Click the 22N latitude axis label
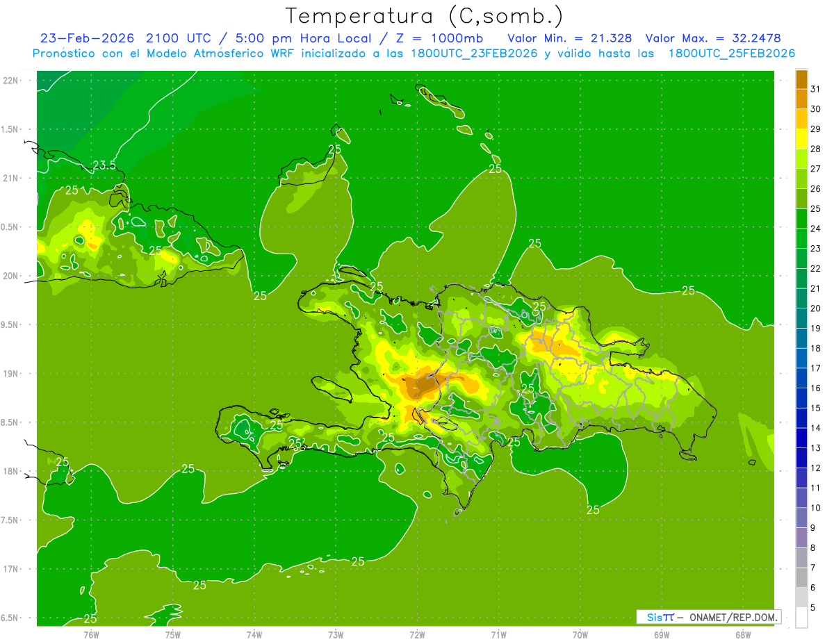834x644 pixels. pyautogui.click(x=11, y=81)
